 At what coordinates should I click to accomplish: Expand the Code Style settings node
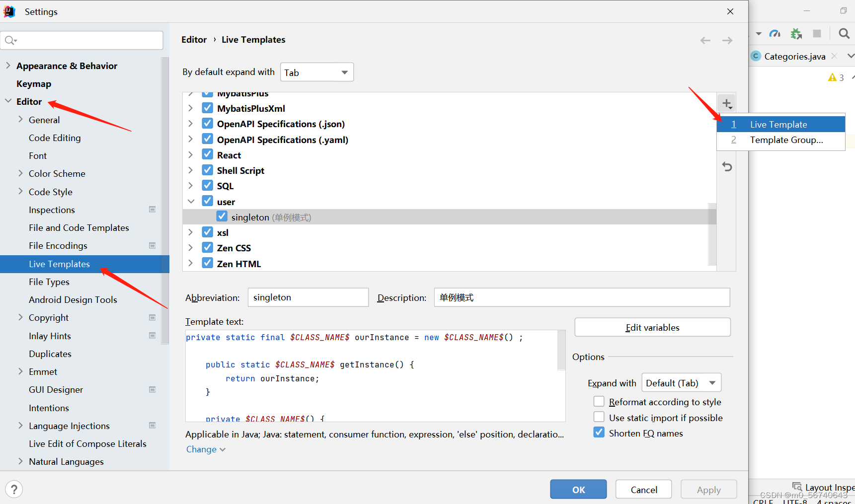tap(20, 191)
